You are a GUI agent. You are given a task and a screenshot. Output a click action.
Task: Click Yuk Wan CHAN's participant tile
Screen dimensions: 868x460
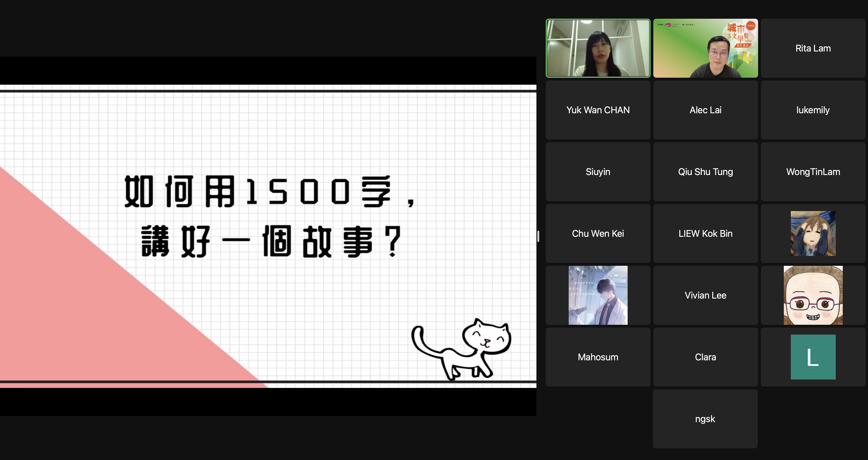click(x=598, y=110)
